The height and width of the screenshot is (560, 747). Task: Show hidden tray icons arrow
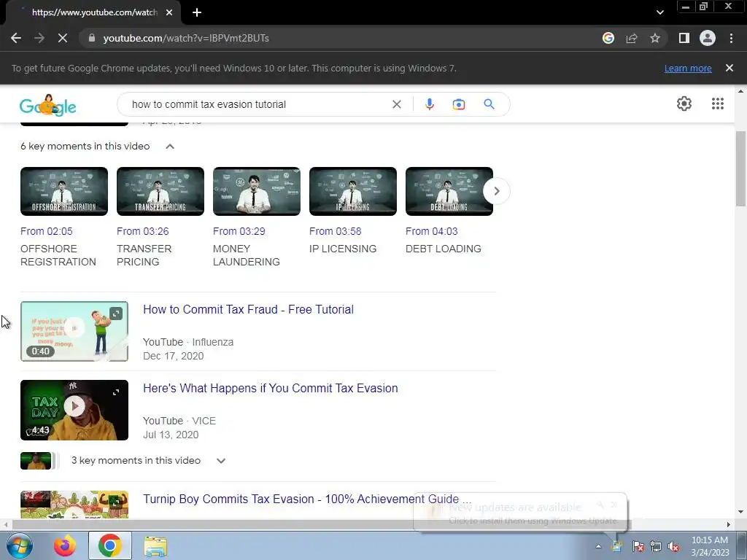pos(598,546)
